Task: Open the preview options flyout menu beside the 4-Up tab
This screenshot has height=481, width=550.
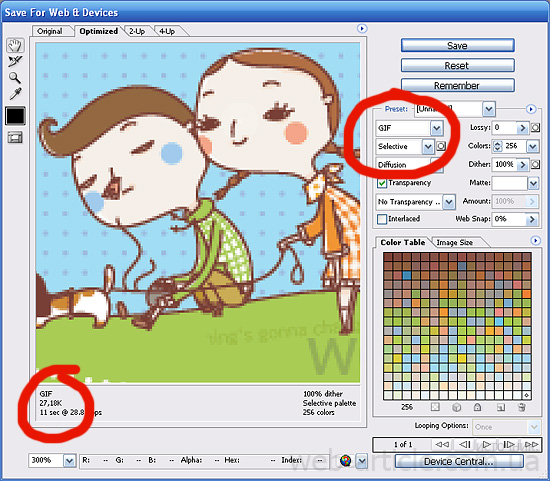Action: point(362,28)
